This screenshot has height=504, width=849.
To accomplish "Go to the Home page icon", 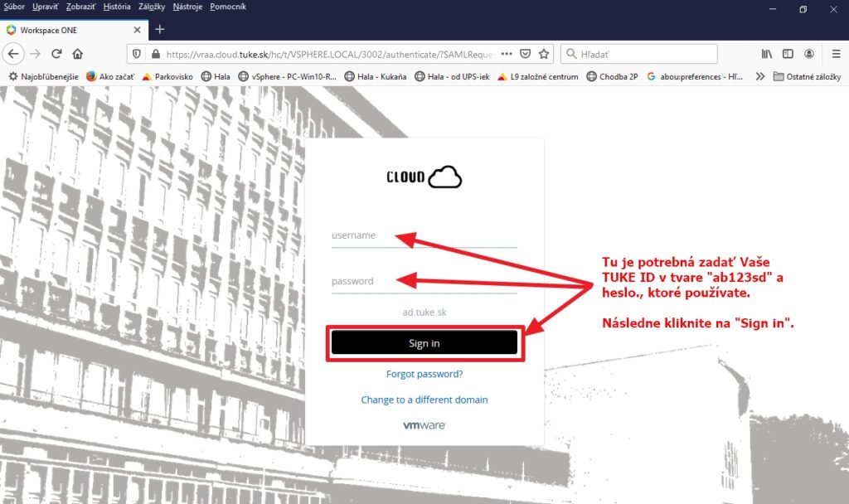I will pyautogui.click(x=78, y=54).
